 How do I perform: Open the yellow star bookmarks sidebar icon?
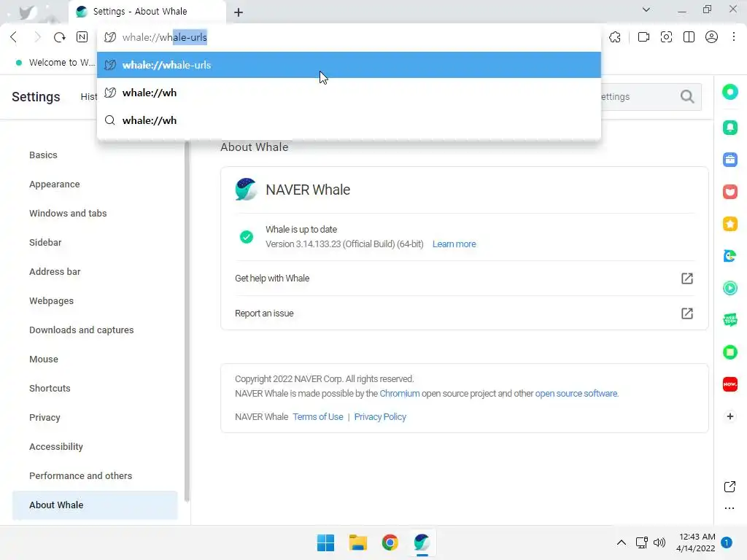(x=729, y=224)
